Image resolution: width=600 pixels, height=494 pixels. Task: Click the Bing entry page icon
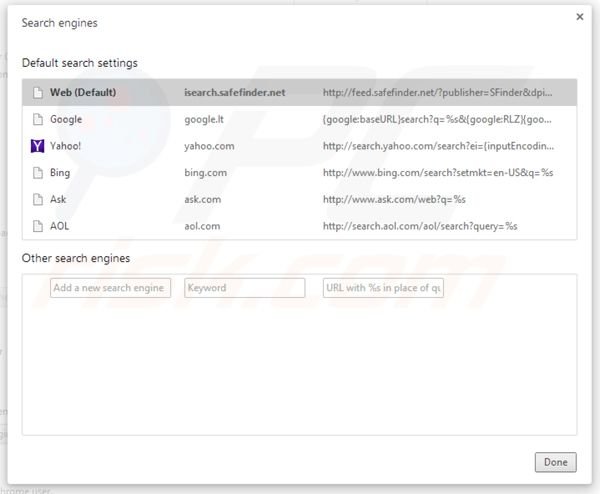click(38, 173)
